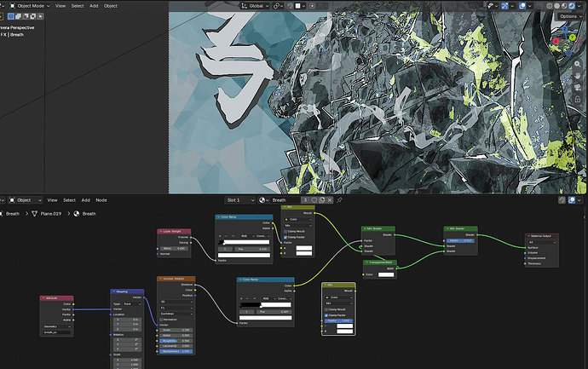Click the material user count 3 button
588x369 pixels.
point(305,200)
